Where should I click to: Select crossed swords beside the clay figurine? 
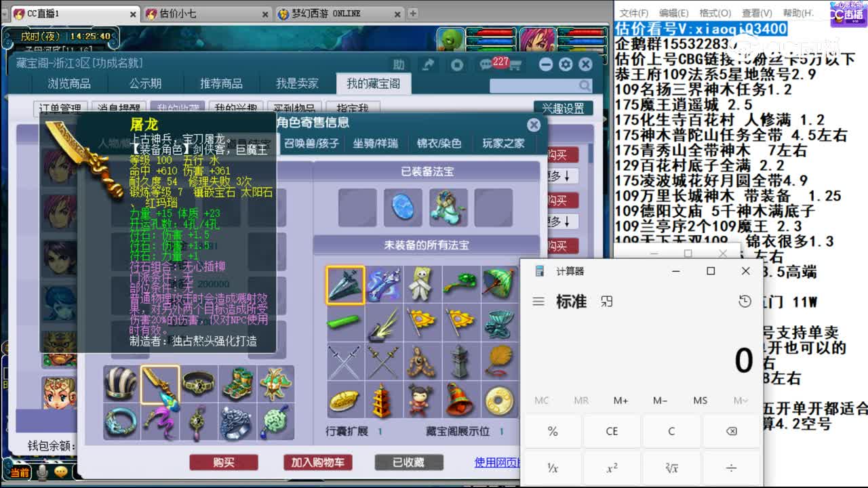[384, 362]
